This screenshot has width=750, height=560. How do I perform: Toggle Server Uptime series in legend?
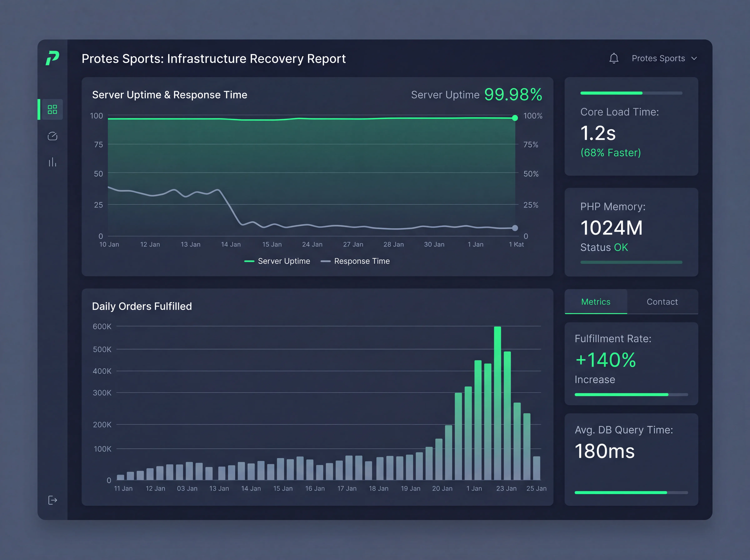(x=277, y=261)
